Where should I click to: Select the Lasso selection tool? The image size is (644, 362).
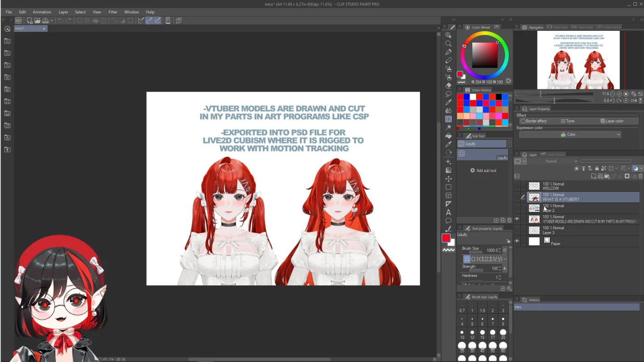[448, 94]
